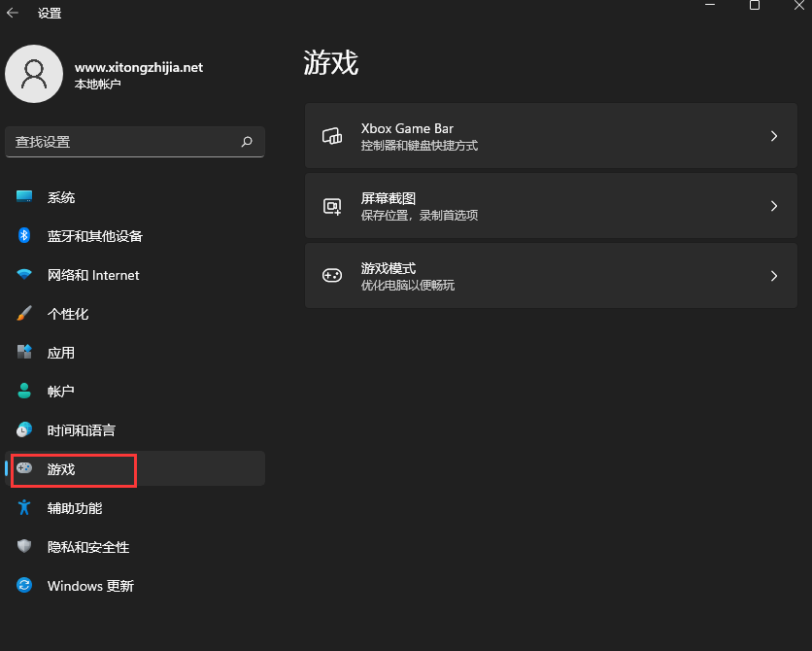Click the Xbox Game Bar card icon
The image size is (812, 651).
(x=332, y=136)
